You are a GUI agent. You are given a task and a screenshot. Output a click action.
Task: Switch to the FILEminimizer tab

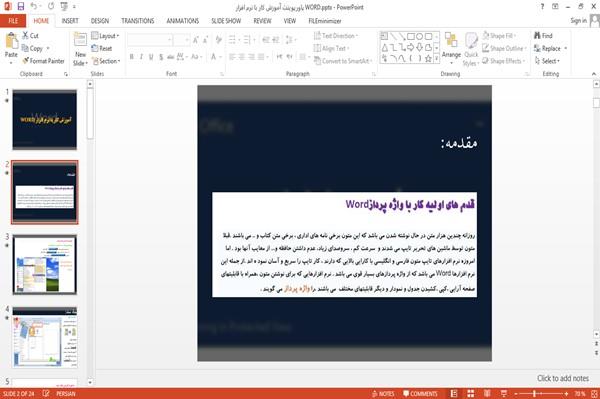tap(325, 21)
